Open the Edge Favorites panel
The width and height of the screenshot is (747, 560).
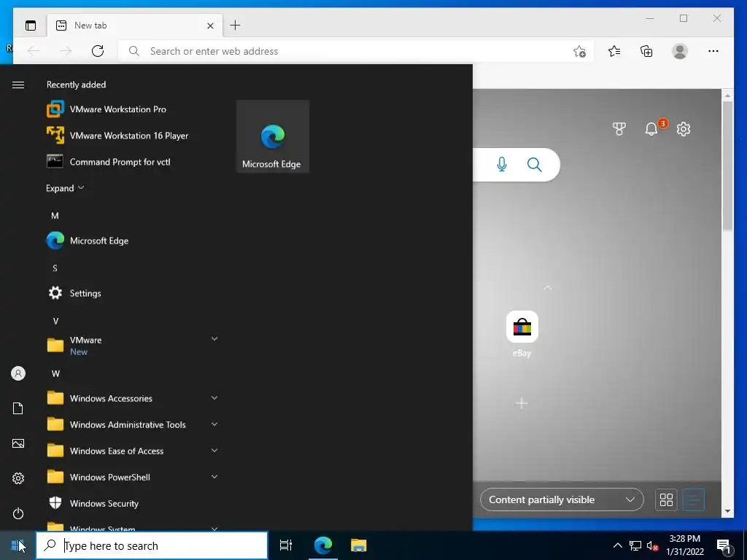[x=614, y=51]
